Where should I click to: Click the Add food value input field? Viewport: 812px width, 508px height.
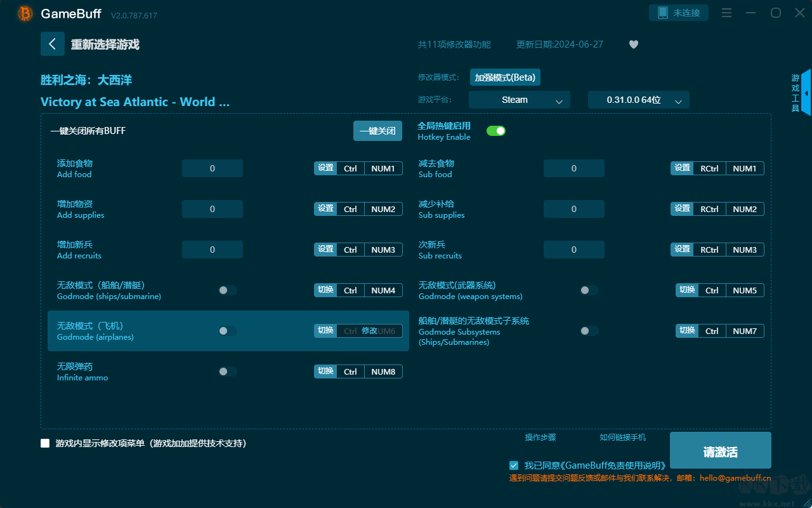pos(213,168)
